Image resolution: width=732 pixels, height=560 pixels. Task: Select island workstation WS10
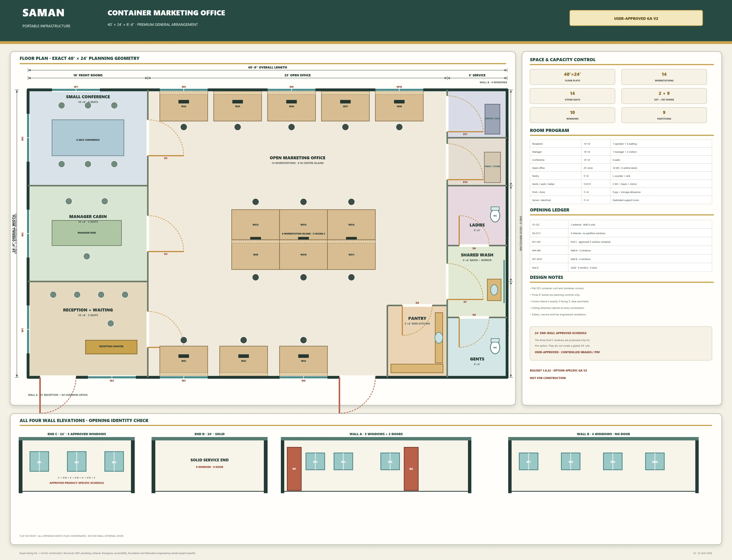[x=304, y=255]
